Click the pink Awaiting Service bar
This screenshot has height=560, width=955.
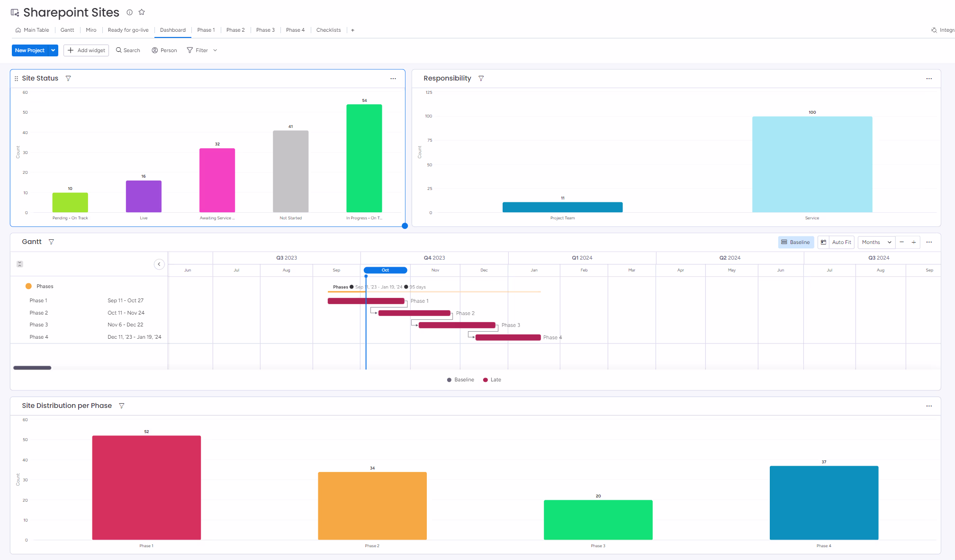(217, 180)
